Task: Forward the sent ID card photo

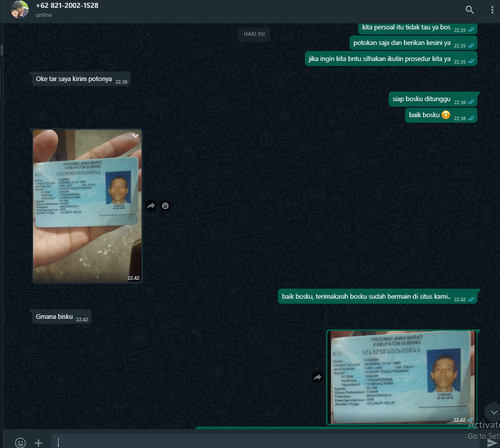Action: coord(317,377)
